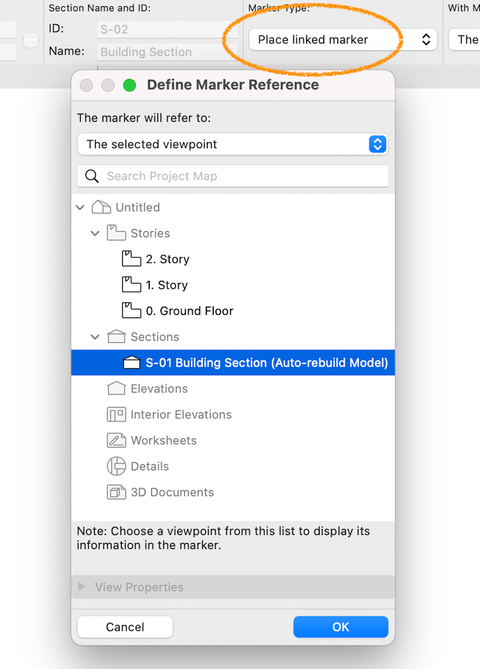Select the 2. Story floor plan icon
Viewport: 480px width, 669px height.
click(x=131, y=259)
